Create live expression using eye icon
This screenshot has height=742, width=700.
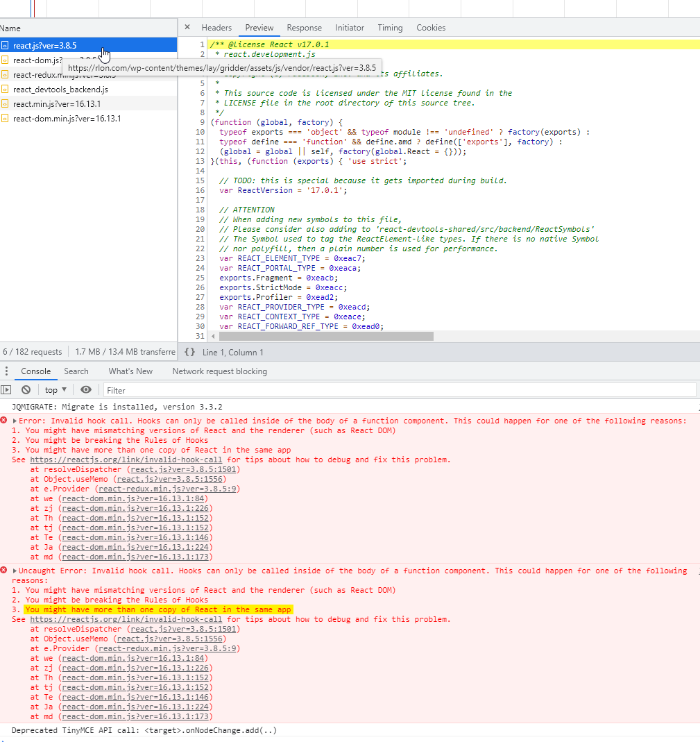86,390
